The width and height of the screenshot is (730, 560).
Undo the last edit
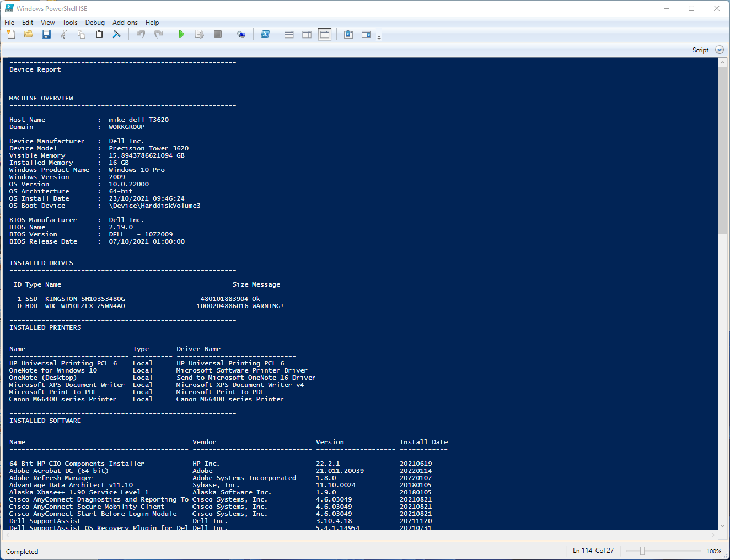tap(140, 34)
